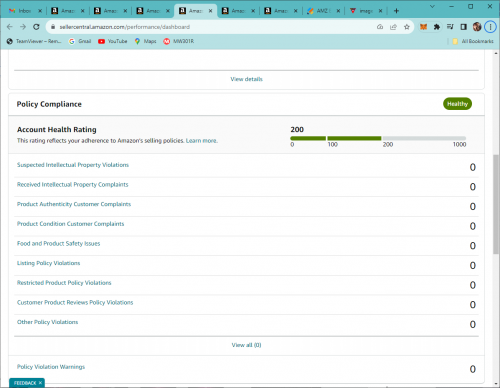
Task: Switch to the AMZ tab
Action: (322, 11)
